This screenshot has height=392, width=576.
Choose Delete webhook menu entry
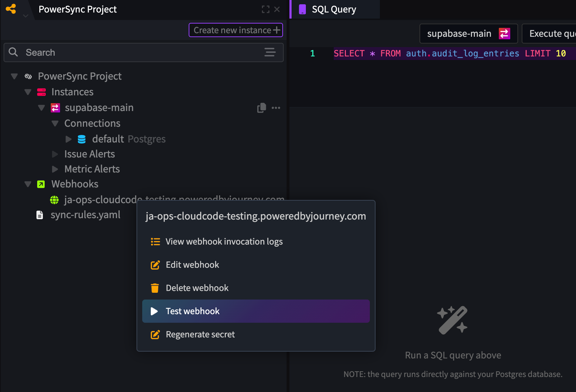tap(256, 288)
